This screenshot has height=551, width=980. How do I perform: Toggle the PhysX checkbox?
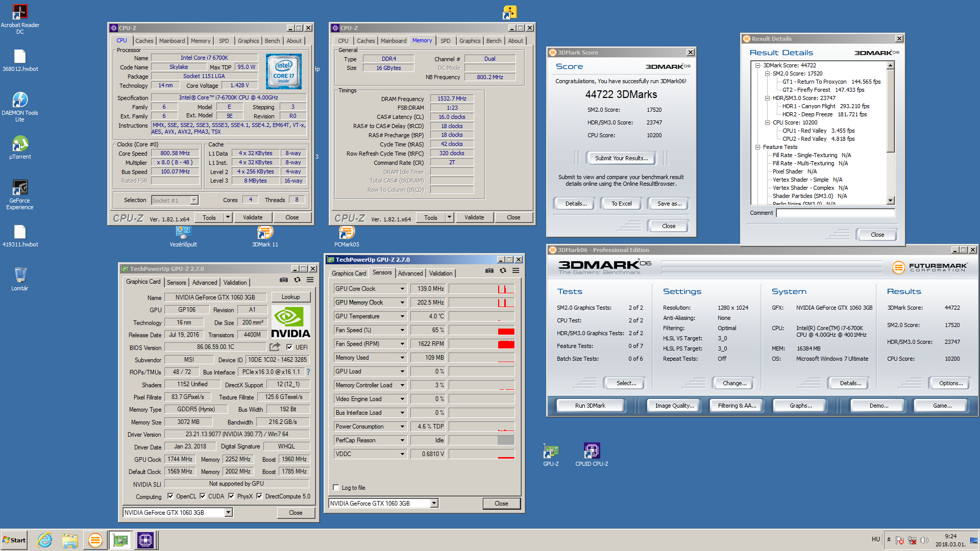[x=231, y=496]
